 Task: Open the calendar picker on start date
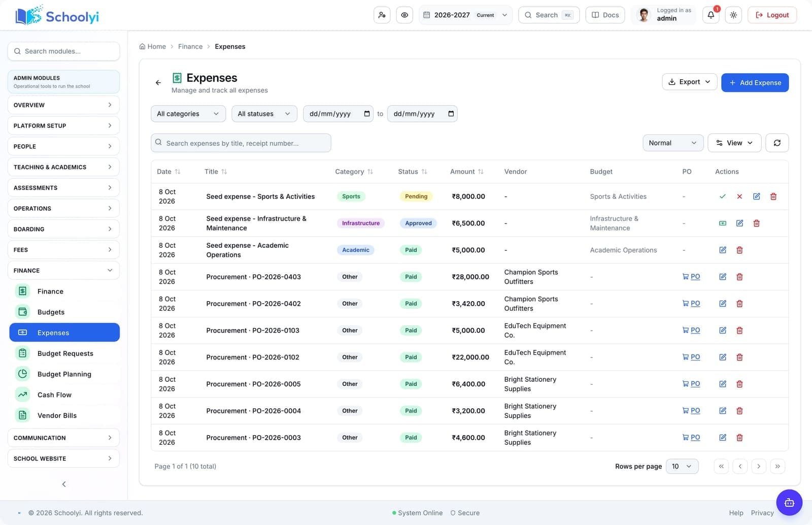point(367,114)
